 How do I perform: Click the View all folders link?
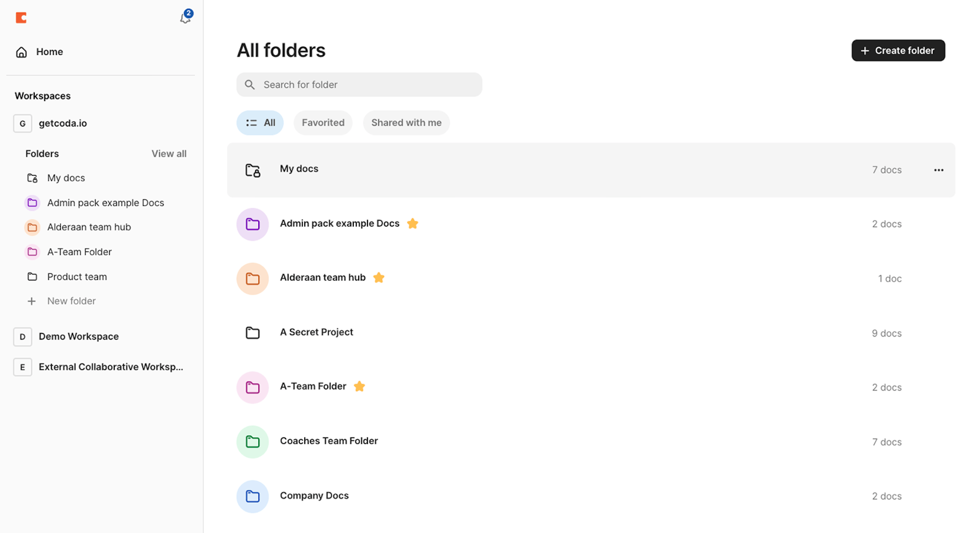(x=169, y=154)
